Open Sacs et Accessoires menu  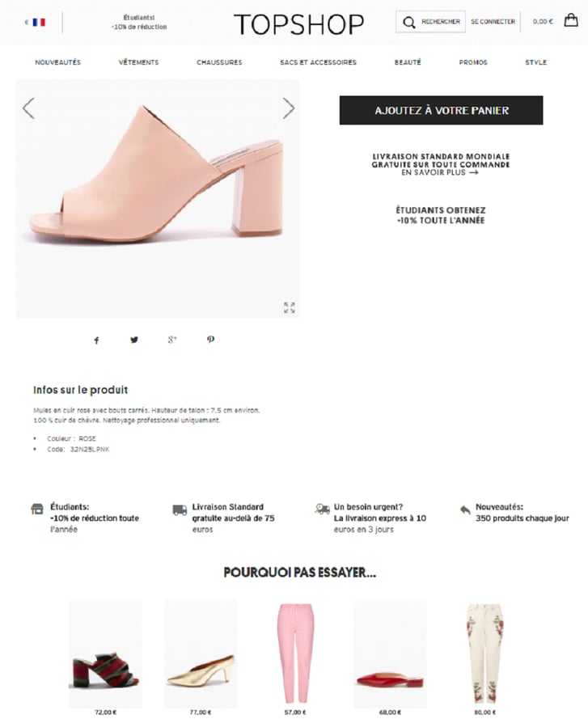click(x=318, y=62)
